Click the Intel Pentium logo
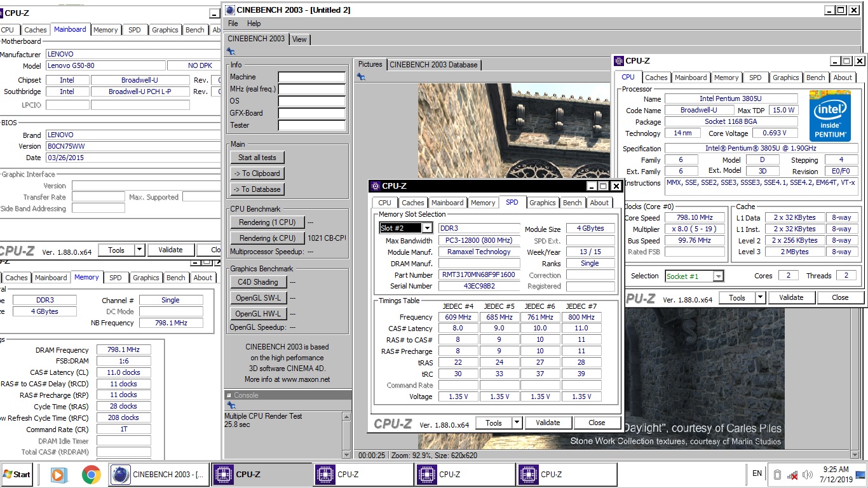868x488 pixels. point(830,116)
